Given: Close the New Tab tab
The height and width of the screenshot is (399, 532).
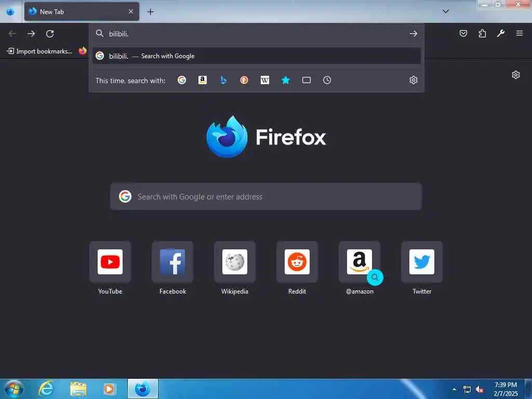Looking at the screenshot, I should point(130,11).
